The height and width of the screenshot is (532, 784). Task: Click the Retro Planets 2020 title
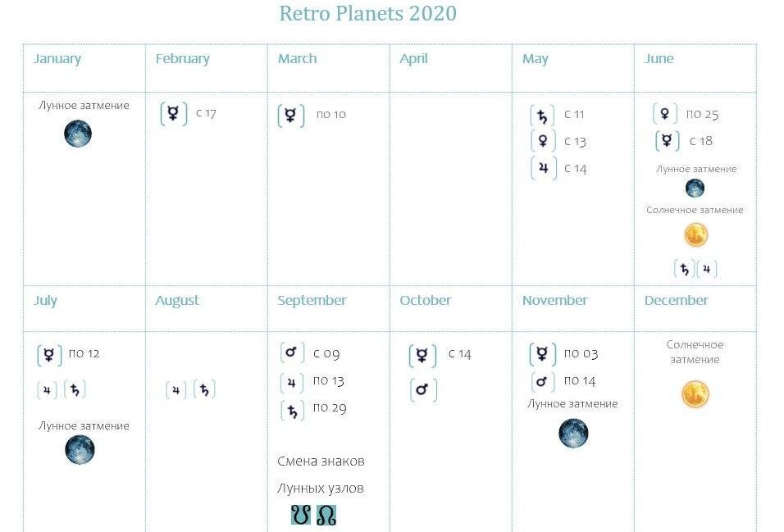tap(368, 13)
